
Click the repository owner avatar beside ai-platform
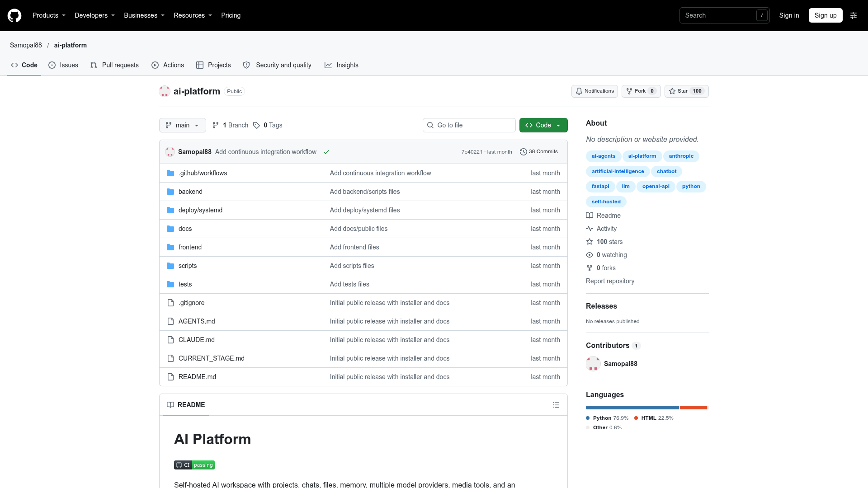(x=165, y=91)
